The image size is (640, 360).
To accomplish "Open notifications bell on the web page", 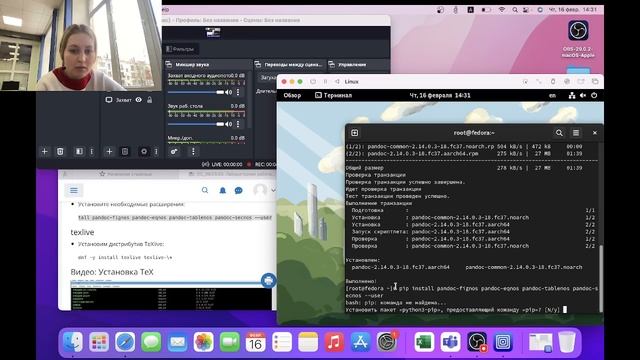I will coord(222,190).
